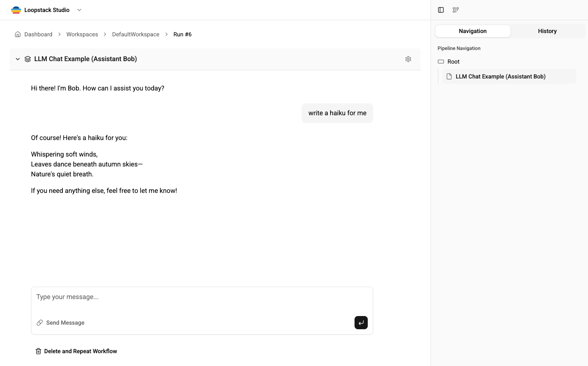Image resolution: width=588 pixels, height=366 pixels.
Task: Toggle the sidebar panel icon
Action: 440,10
